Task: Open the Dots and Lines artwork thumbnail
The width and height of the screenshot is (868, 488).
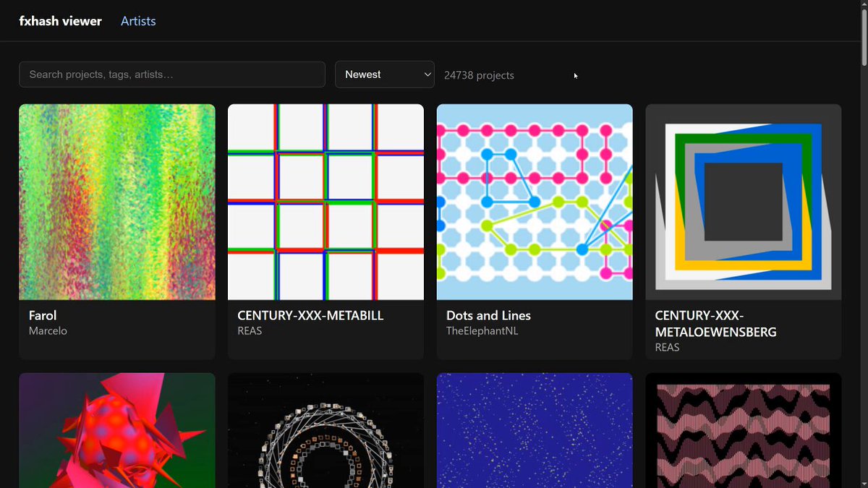Action: click(x=535, y=202)
